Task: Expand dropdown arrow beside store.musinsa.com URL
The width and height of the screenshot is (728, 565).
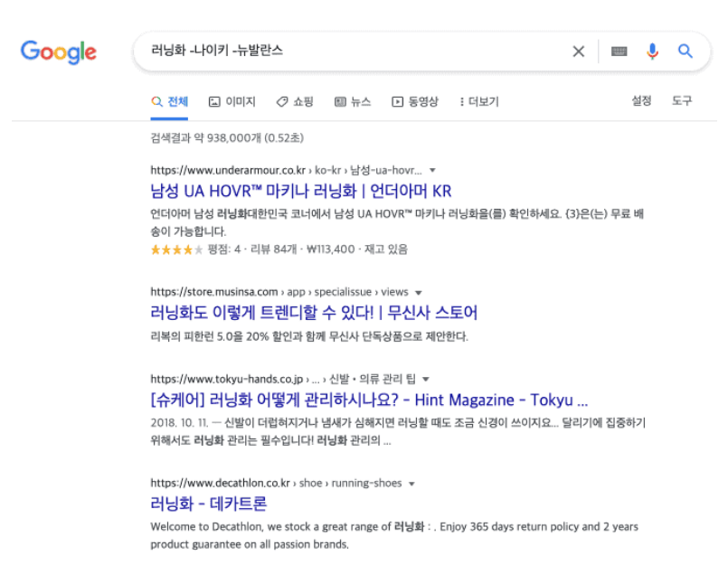Action: (x=419, y=293)
